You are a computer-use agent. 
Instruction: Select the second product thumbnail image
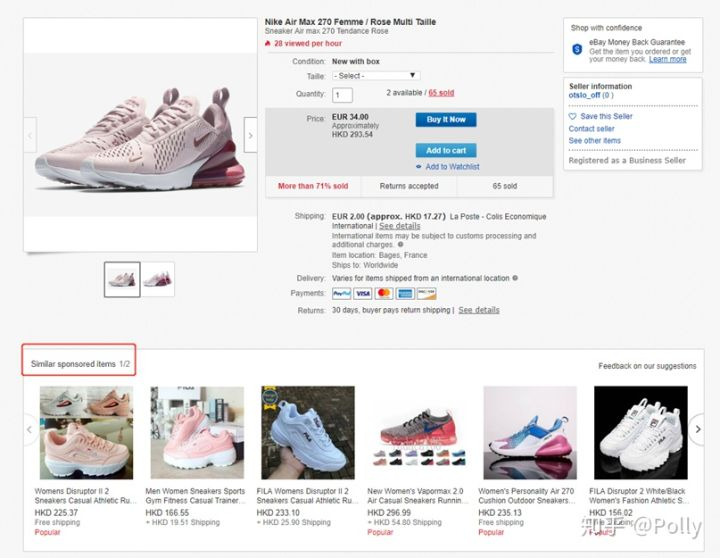point(158,279)
